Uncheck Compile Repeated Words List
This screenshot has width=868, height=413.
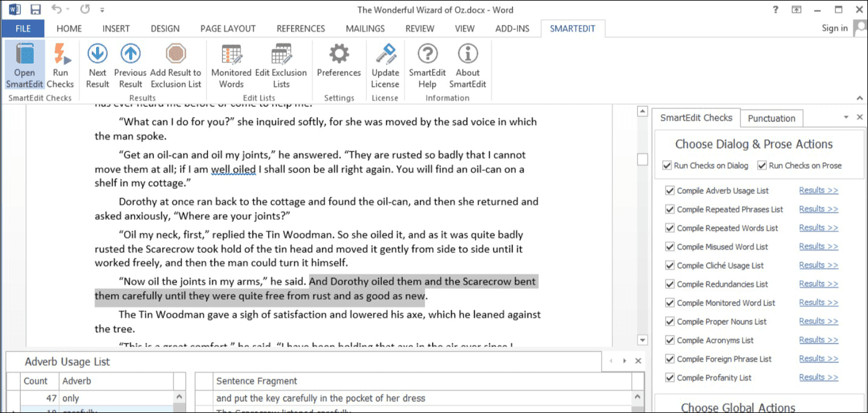(x=670, y=228)
